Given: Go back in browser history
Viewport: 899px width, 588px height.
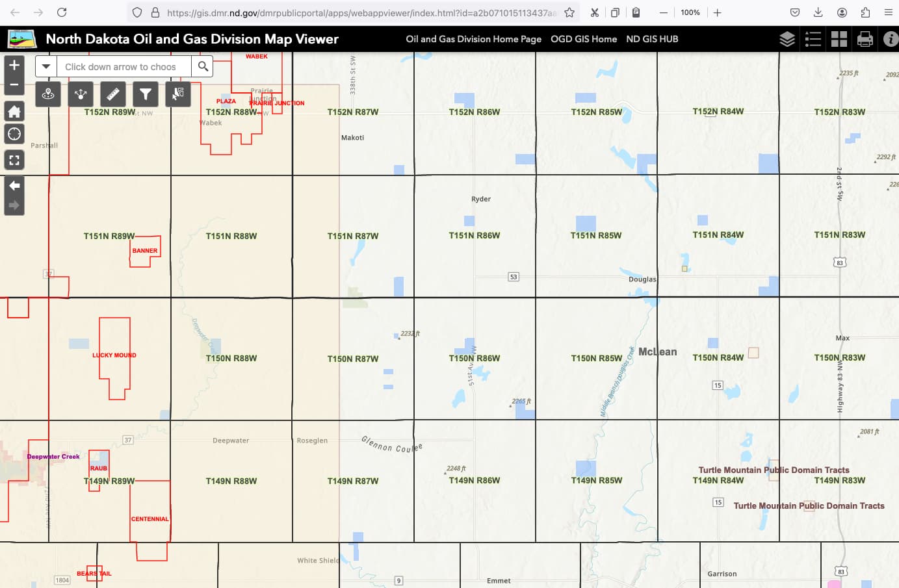Looking at the screenshot, I should tap(15, 12).
